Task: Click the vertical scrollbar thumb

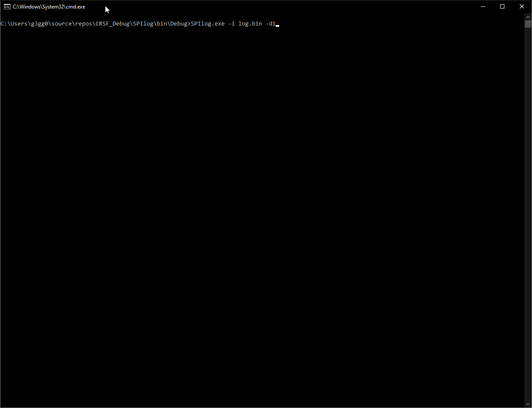Action: click(528, 24)
